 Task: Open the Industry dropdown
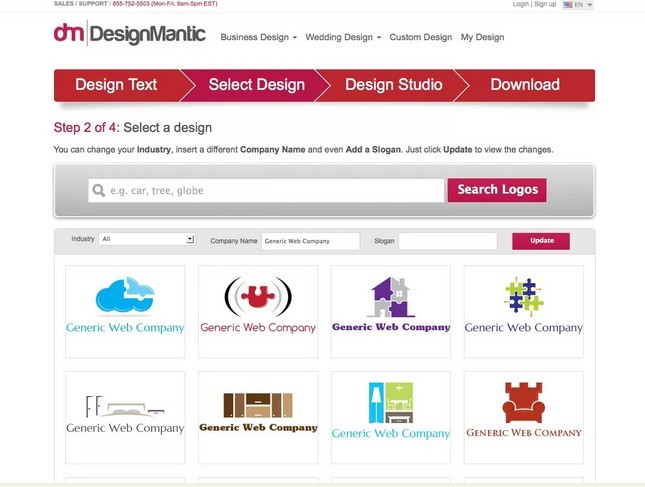(147, 240)
